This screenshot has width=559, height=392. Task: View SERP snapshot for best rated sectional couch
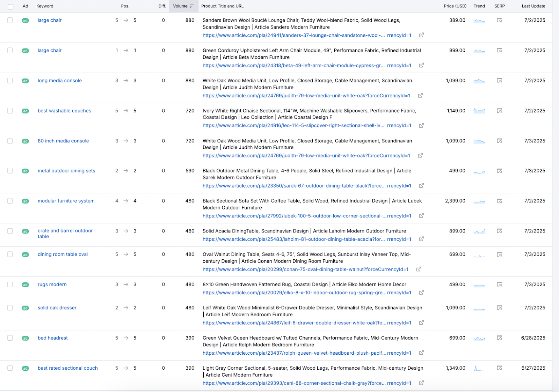(500, 368)
